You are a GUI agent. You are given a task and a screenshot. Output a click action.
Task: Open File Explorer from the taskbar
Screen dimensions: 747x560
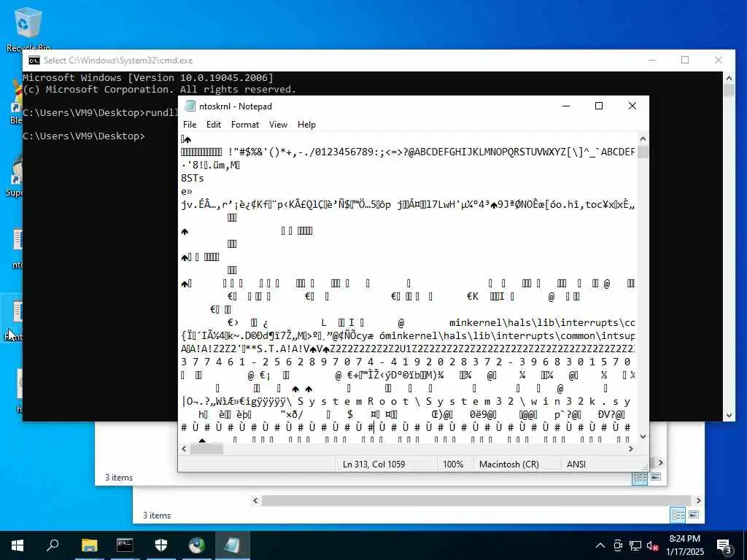pos(89,545)
